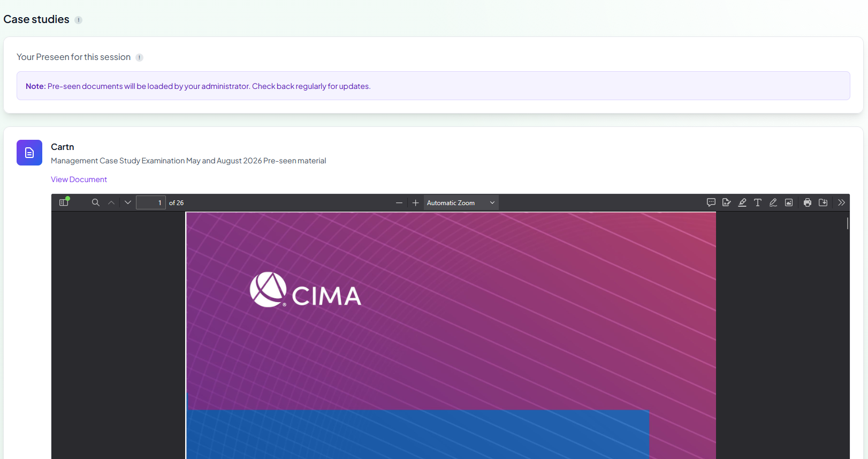Select the highlight tool
This screenshot has height=459, width=868.
tap(742, 202)
